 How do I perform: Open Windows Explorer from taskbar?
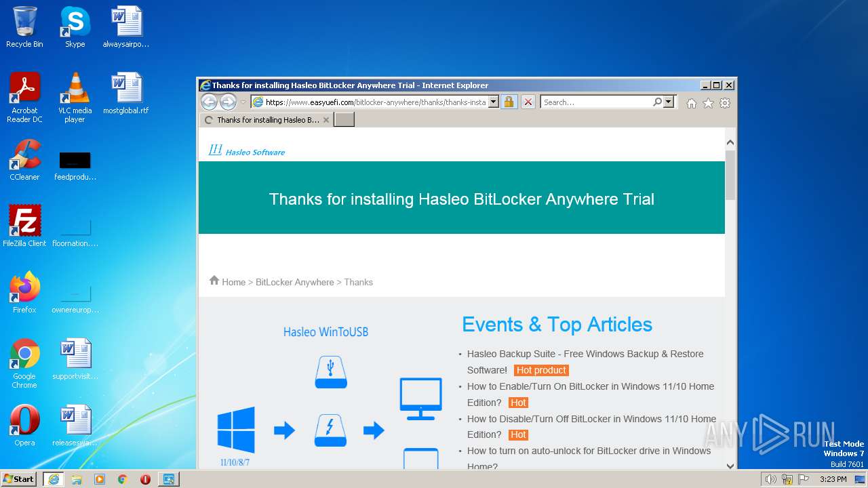pyautogui.click(x=77, y=479)
